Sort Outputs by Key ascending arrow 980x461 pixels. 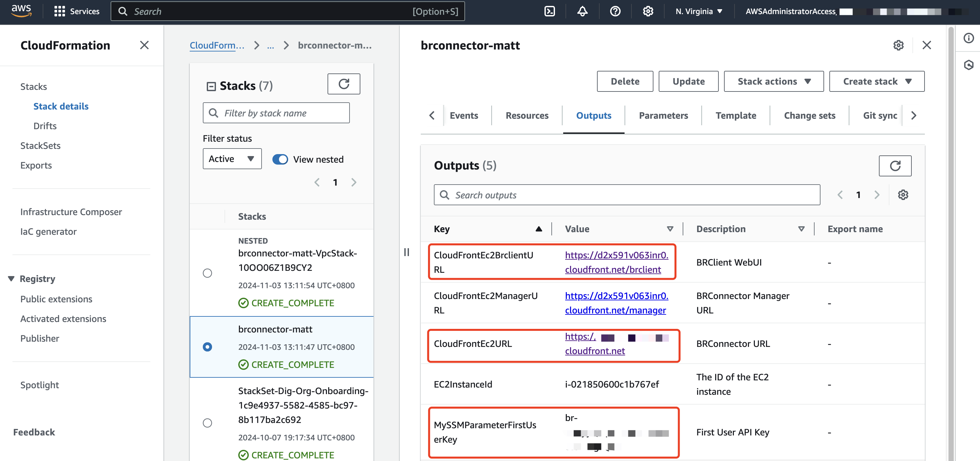click(x=538, y=229)
